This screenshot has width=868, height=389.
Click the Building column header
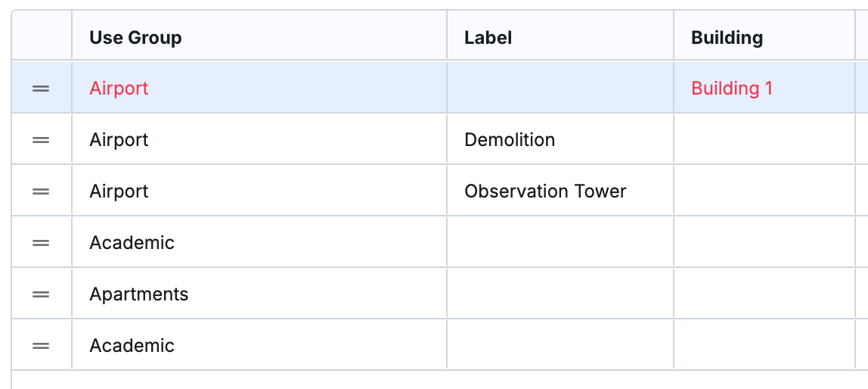click(x=764, y=37)
